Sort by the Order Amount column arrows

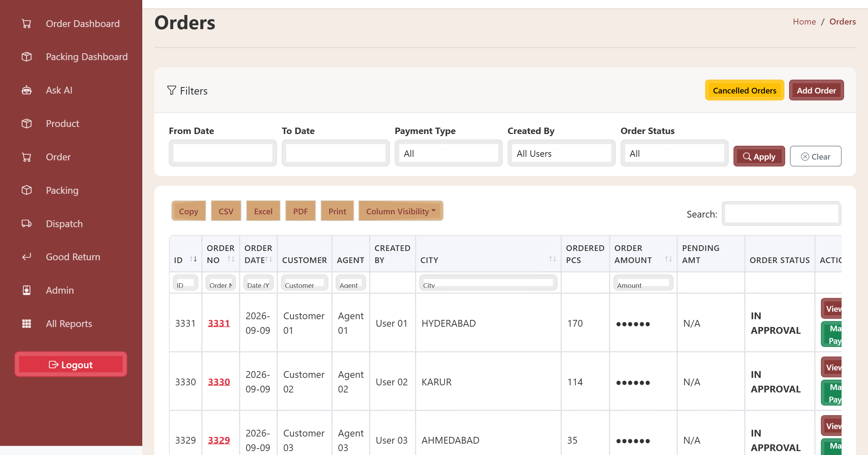pyautogui.click(x=669, y=259)
